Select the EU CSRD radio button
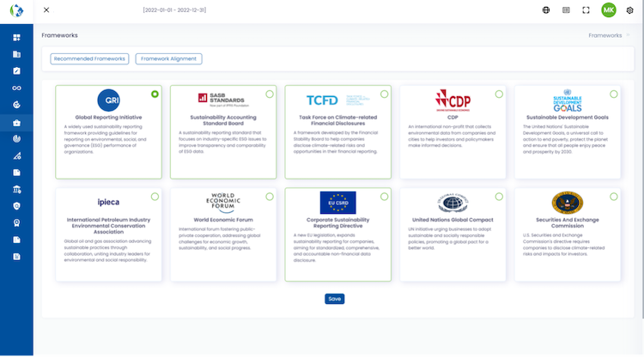This screenshot has width=644, height=358. click(x=384, y=197)
